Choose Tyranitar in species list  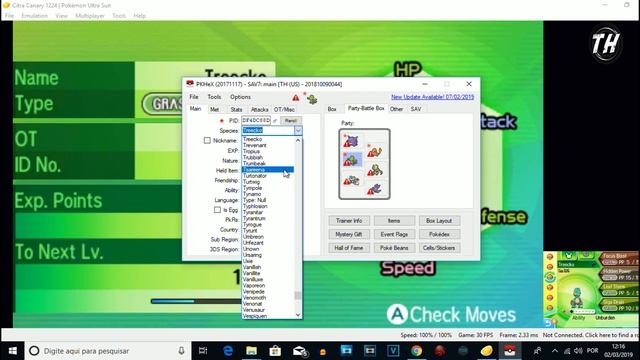coord(253,212)
